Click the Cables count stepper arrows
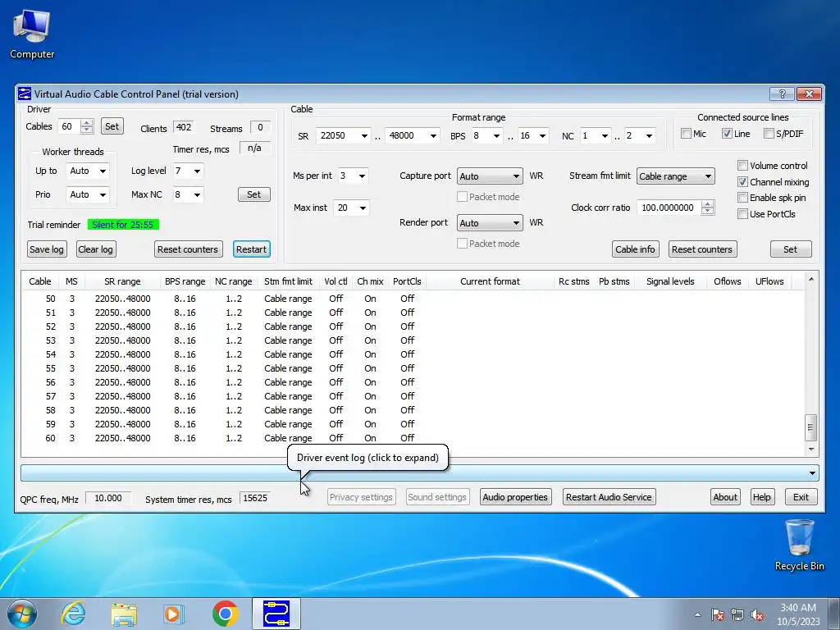Screen dimensions: 840x630 coord(86,126)
